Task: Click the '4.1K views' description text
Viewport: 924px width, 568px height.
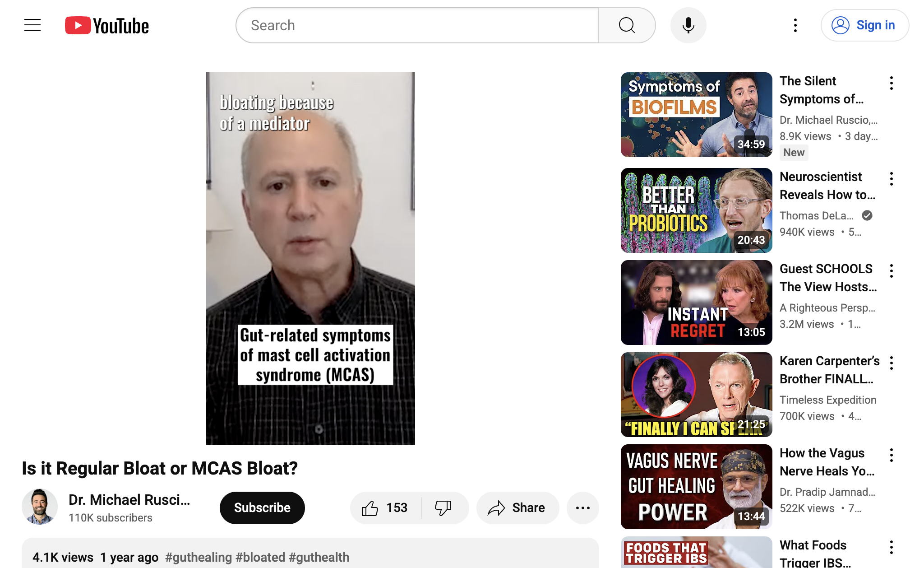Action: pyautogui.click(x=63, y=557)
